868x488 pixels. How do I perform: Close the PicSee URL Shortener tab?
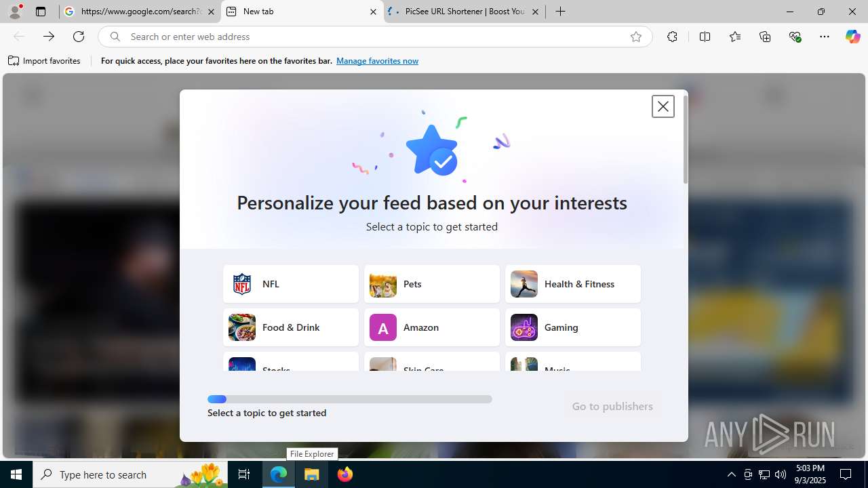535,12
